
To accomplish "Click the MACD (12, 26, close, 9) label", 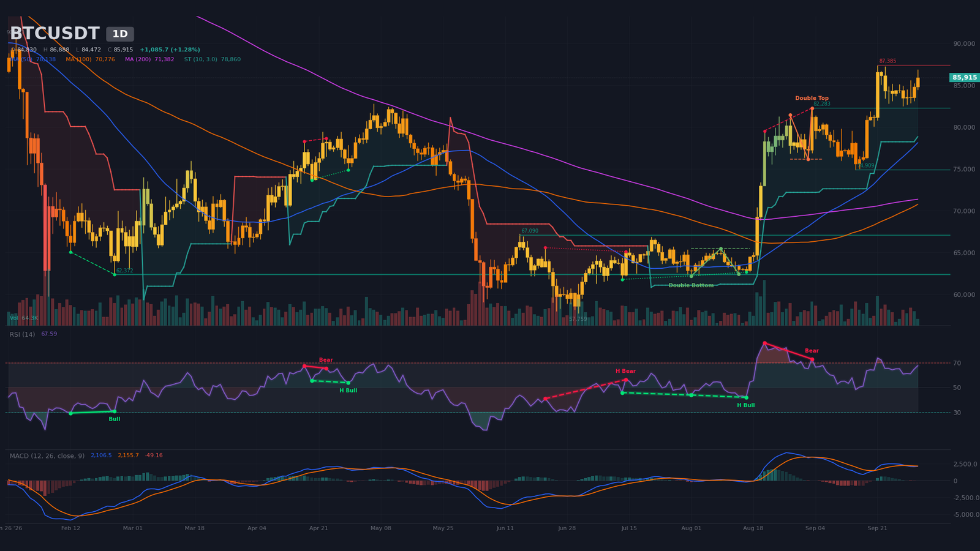I will (47, 455).
